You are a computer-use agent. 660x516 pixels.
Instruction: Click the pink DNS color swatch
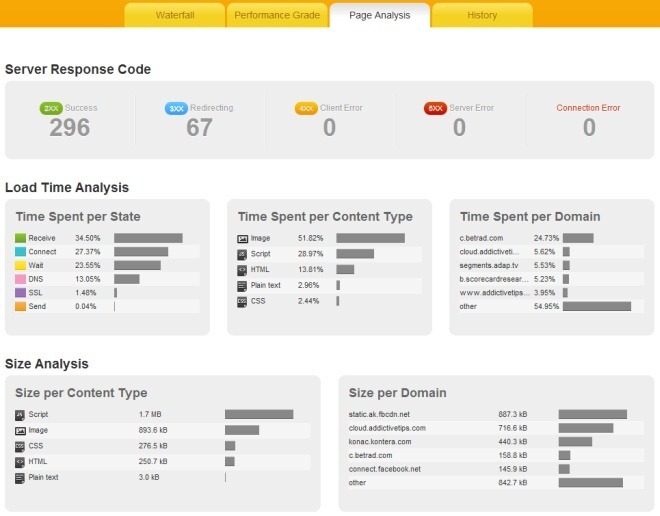click(20, 279)
